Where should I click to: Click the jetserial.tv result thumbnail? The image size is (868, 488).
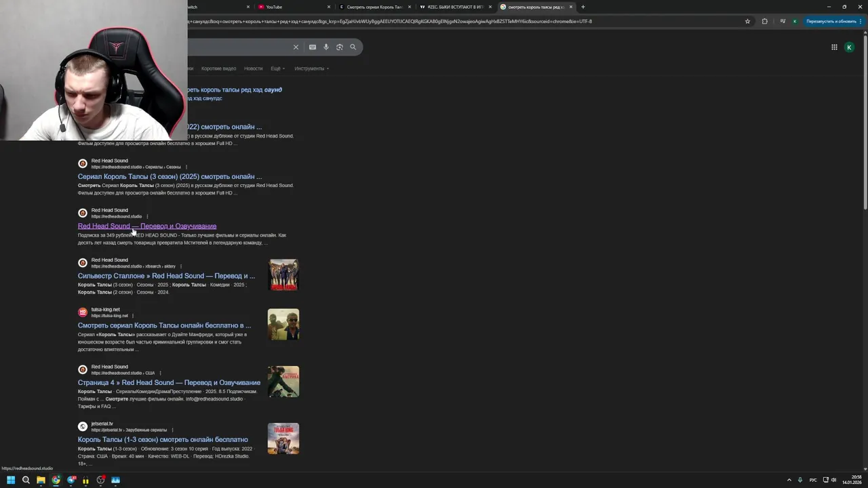point(283,439)
